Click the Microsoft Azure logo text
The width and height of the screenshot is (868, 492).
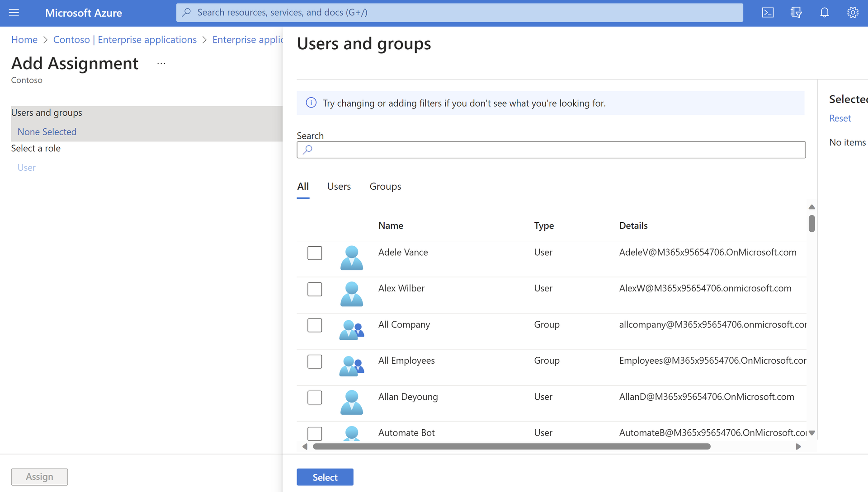click(84, 13)
